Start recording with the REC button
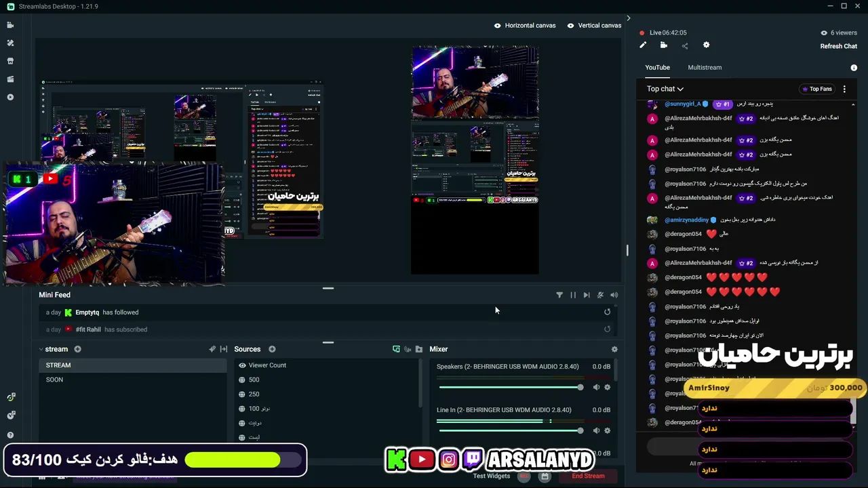Screen dimensions: 868x488 coord(524,476)
